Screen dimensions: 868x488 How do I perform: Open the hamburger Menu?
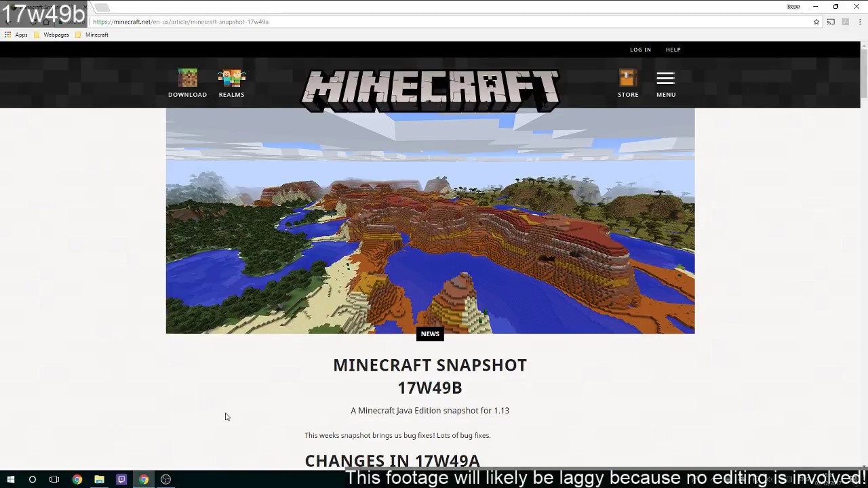click(666, 83)
